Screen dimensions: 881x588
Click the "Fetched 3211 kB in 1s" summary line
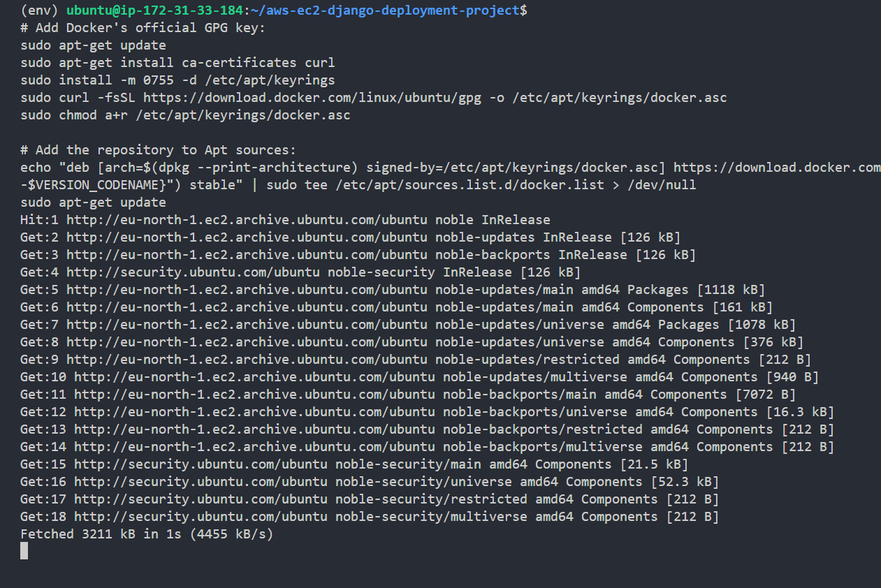[147, 534]
